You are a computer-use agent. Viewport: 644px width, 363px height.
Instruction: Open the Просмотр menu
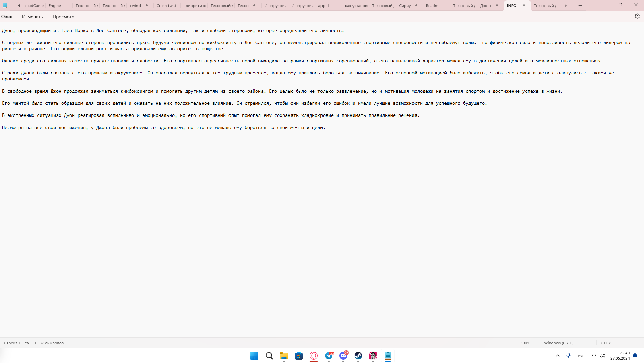pyautogui.click(x=63, y=16)
